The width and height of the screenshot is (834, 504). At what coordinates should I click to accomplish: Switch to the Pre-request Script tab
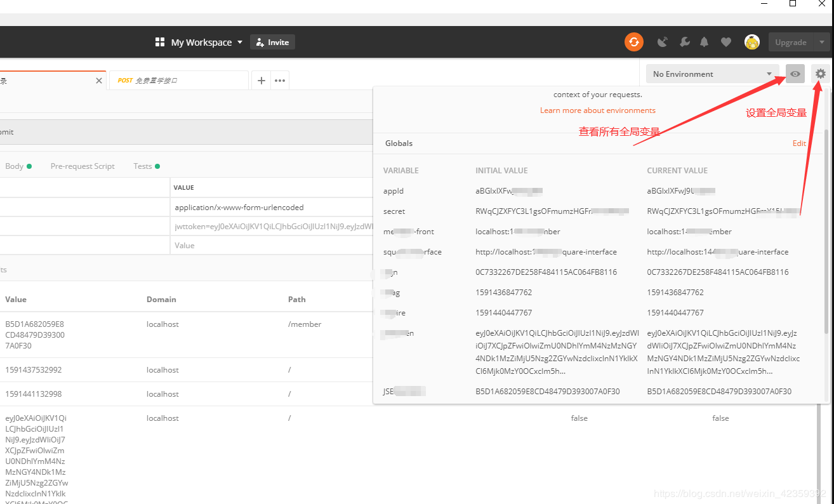83,166
